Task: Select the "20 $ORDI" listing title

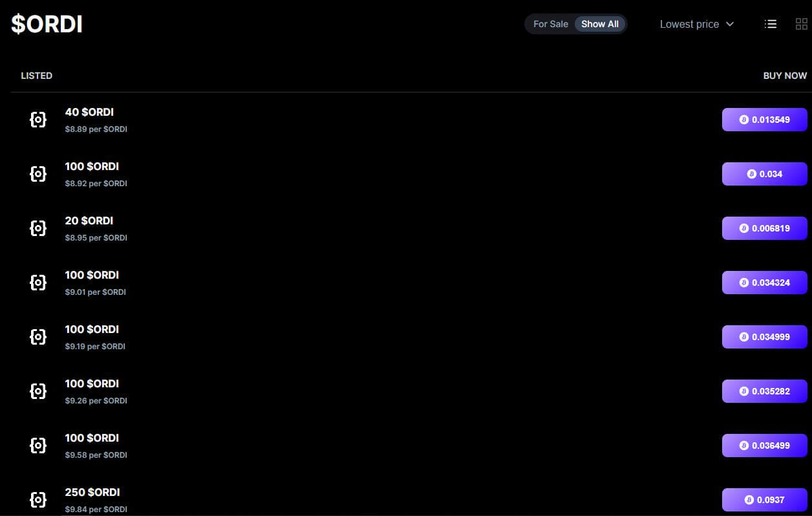Action: click(89, 220)
